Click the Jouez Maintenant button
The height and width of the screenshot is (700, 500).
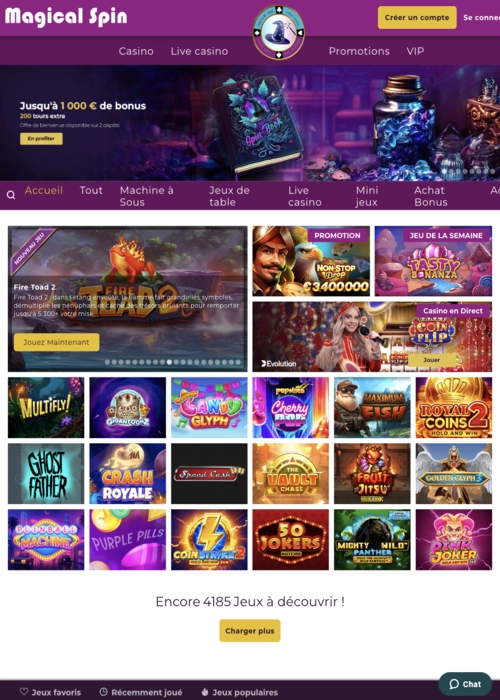56,342
